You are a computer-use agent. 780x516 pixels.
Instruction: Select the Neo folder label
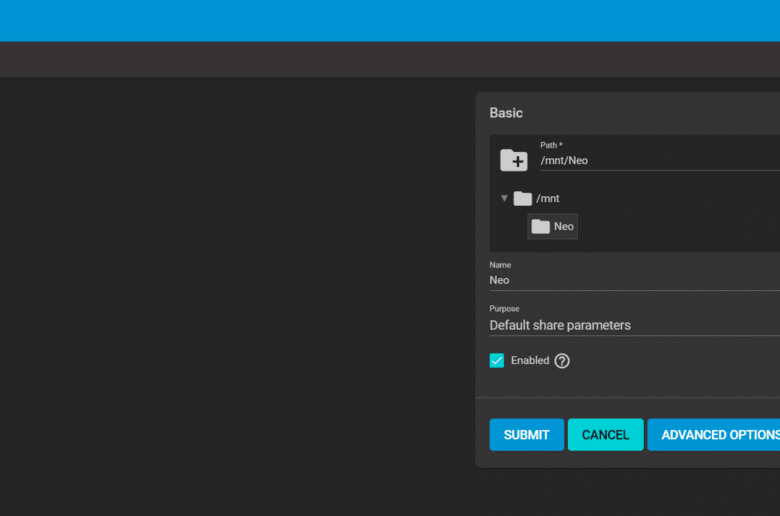[564, 226]
